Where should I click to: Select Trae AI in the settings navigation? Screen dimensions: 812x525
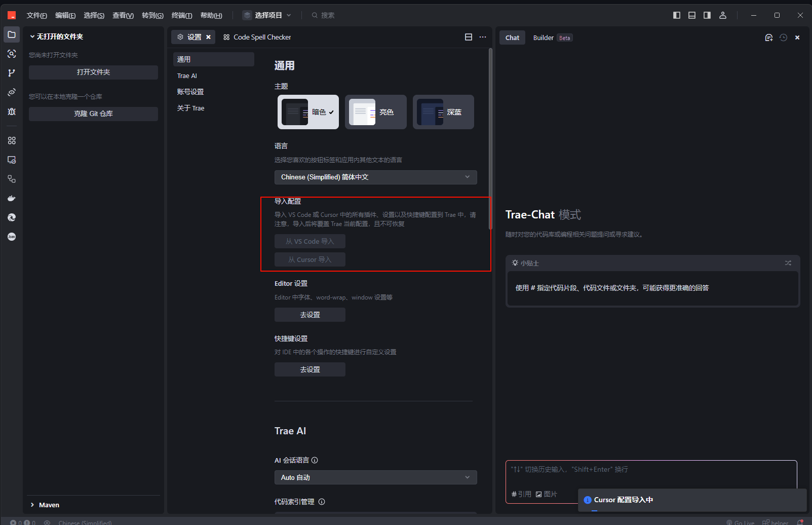pyautogui.click(x=213, y=76)
